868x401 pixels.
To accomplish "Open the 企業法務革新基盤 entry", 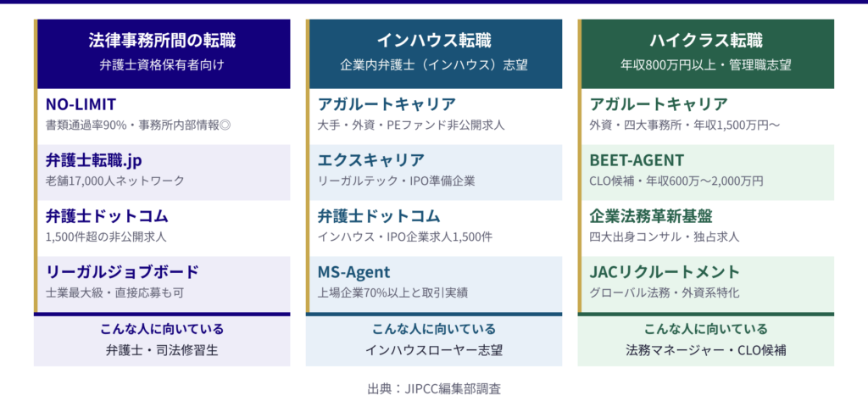I will point(651,216).
